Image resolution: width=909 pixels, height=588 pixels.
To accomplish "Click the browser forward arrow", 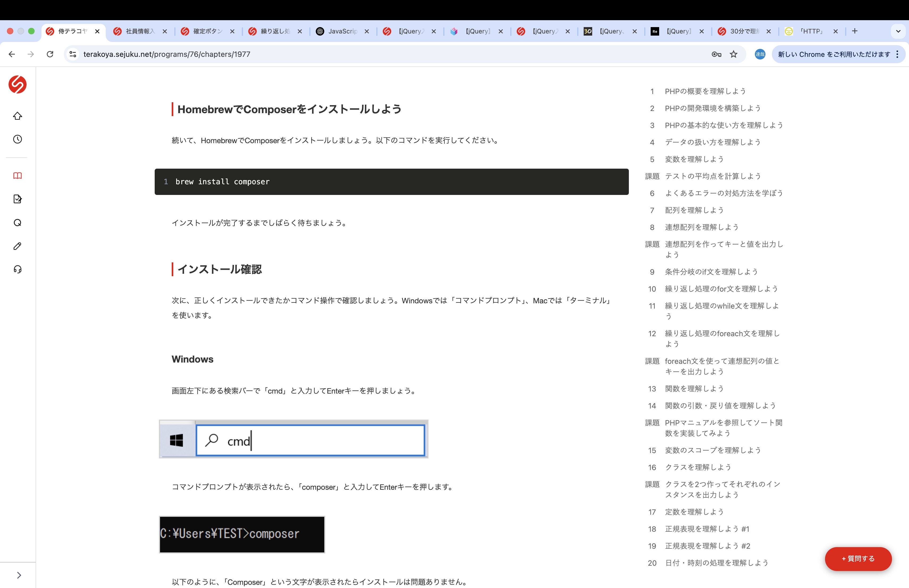I will pyautogui.click(x=31, y=54).
